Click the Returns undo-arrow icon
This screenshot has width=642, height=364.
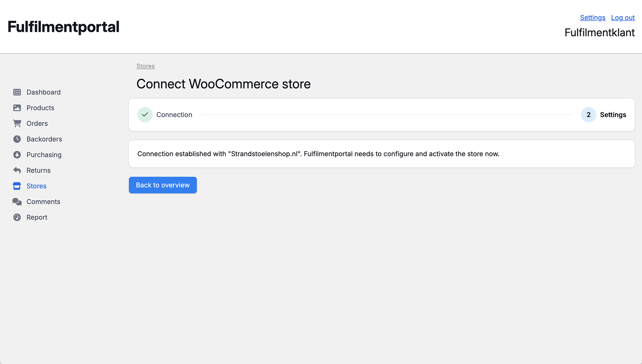[x=17, y=170]
